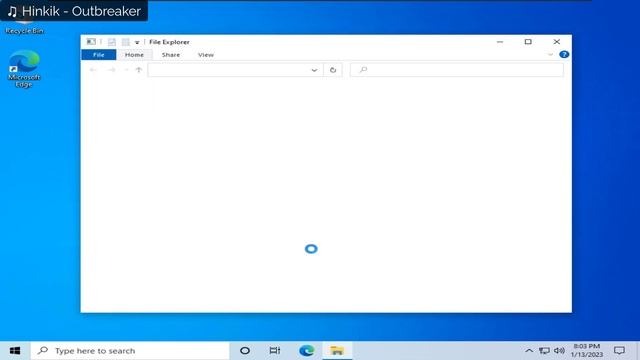
Task: Select the Recycle Bin desktop icon
Action: 24,25
